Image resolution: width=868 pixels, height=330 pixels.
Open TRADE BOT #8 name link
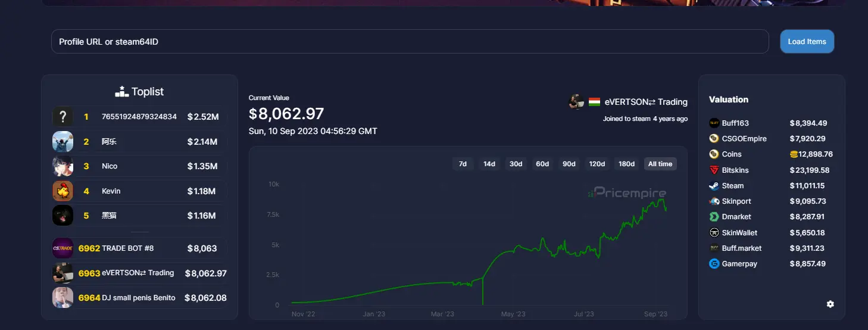[x=128, y=248]
